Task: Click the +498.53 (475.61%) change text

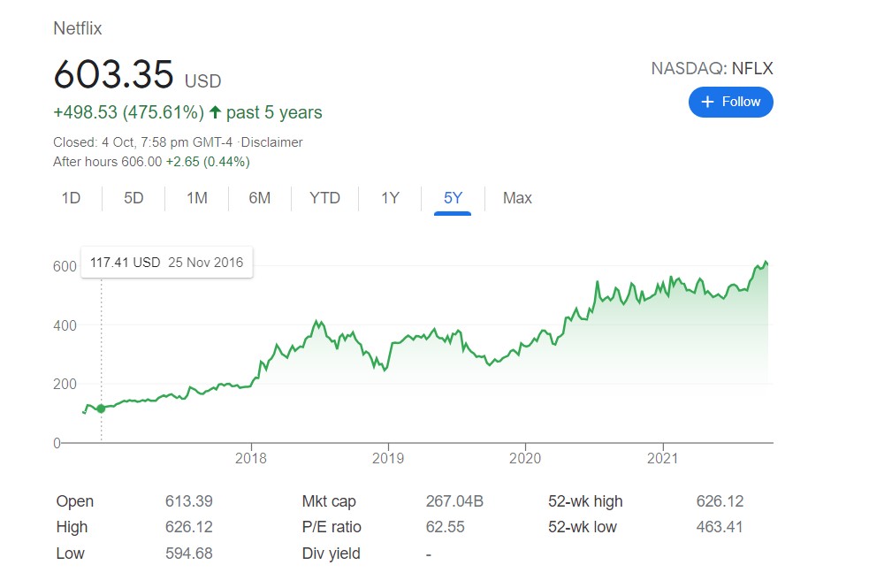Action: 128,112
